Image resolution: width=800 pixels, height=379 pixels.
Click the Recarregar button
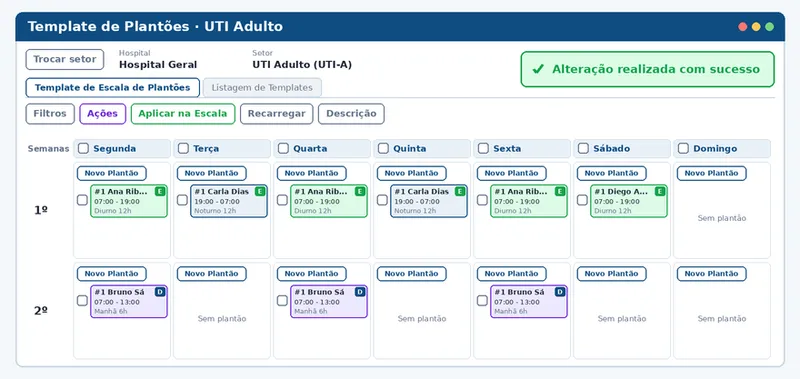277,114
